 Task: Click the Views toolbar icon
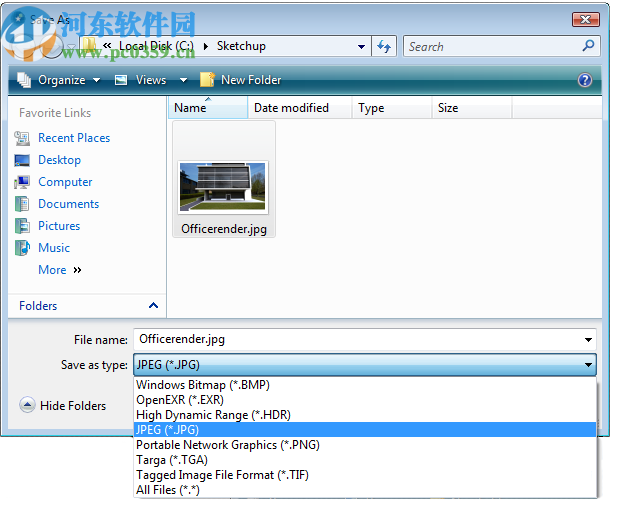pyautogui.click(x=120, y=80)
